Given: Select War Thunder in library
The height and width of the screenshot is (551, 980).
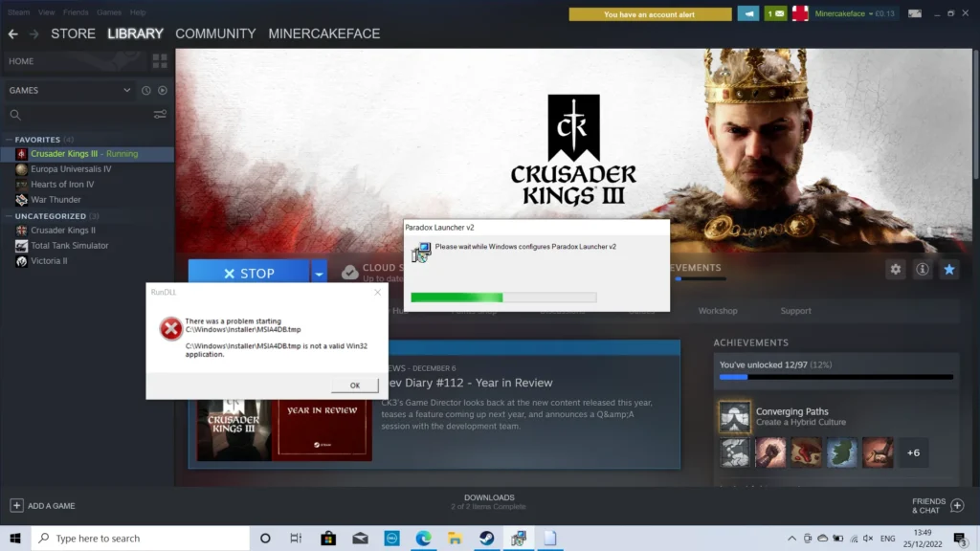Looking at the screenshot, I should tap(56, 199).
